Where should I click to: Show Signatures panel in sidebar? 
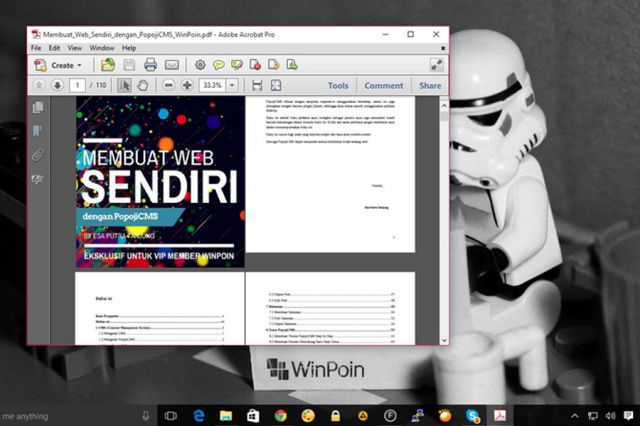click(x=38, y=179)
